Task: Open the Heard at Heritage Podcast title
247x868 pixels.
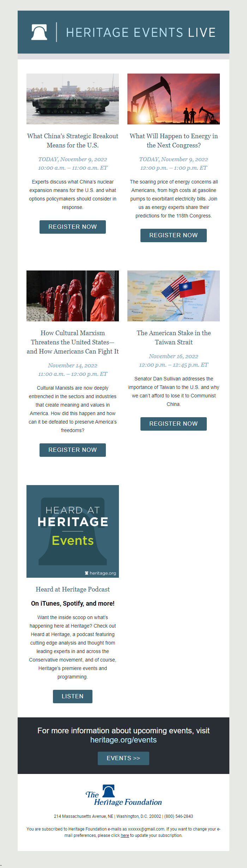Action: click(x=73, y=589)
